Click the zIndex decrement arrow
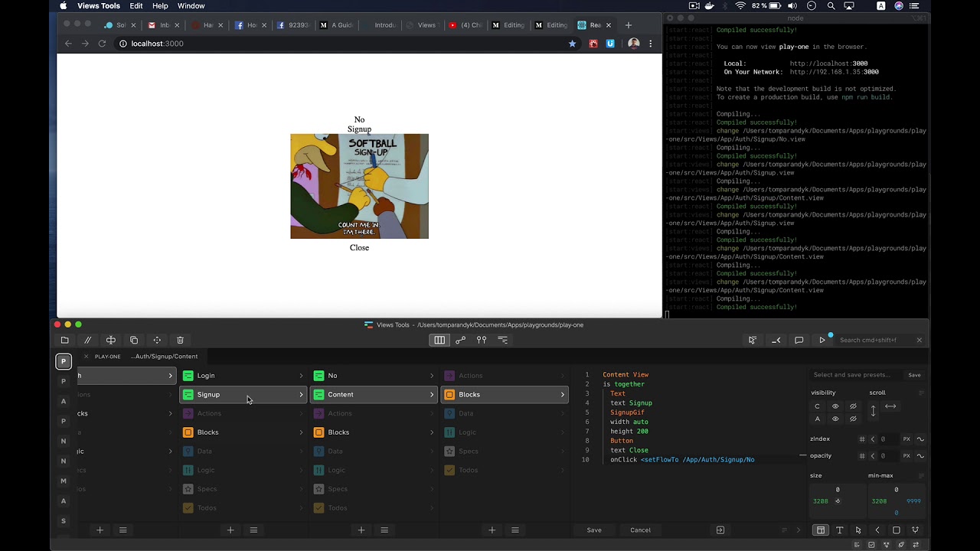 click(x=873, y=439)
